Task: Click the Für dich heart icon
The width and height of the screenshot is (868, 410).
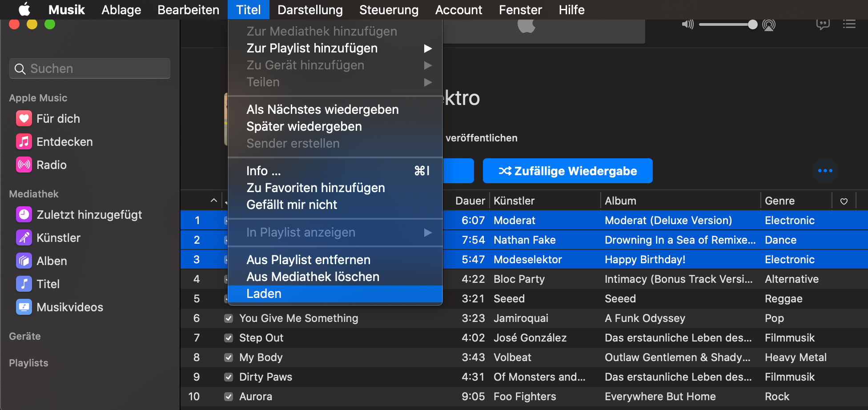Action: [x=24, y=119]
